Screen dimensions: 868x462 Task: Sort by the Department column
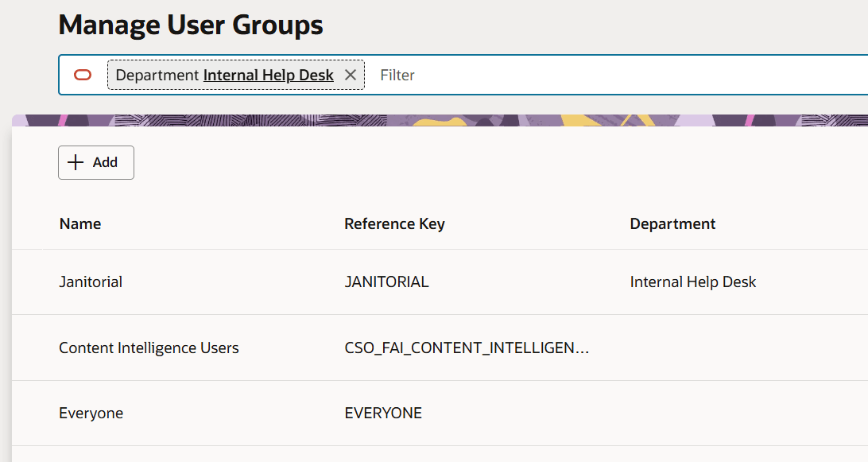[672, 223]
